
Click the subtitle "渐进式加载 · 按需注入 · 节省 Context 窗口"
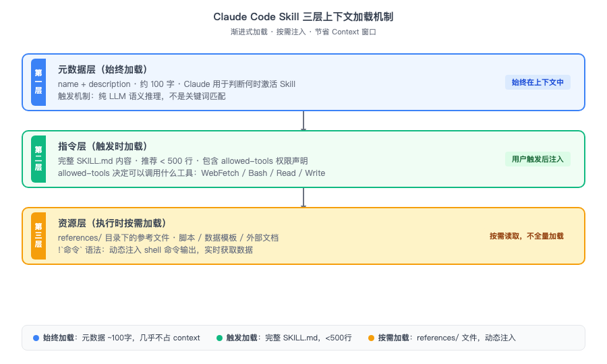click(x=303, y=32)
